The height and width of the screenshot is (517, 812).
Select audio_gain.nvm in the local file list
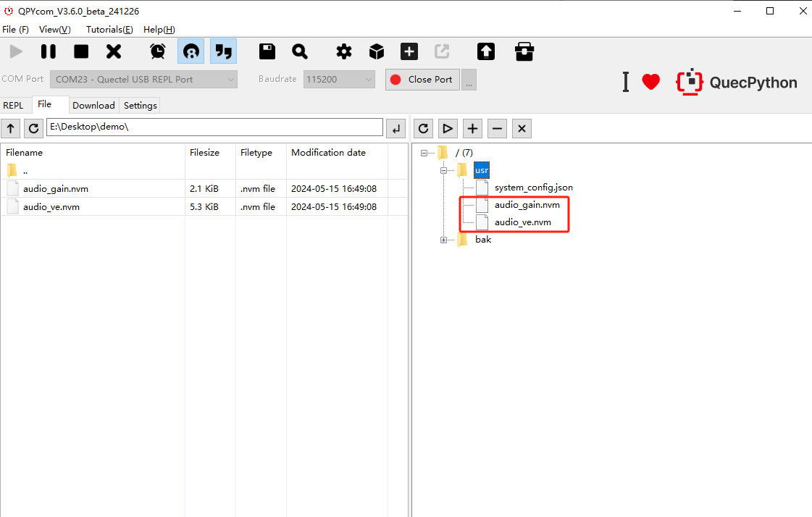coord(56,189)
